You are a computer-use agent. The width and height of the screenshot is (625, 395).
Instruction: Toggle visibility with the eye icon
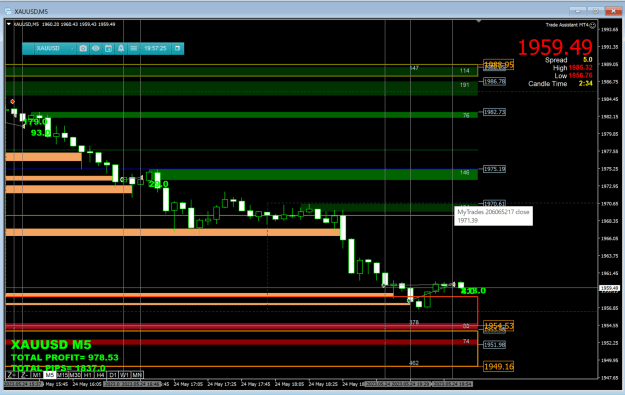click(96, 48)
